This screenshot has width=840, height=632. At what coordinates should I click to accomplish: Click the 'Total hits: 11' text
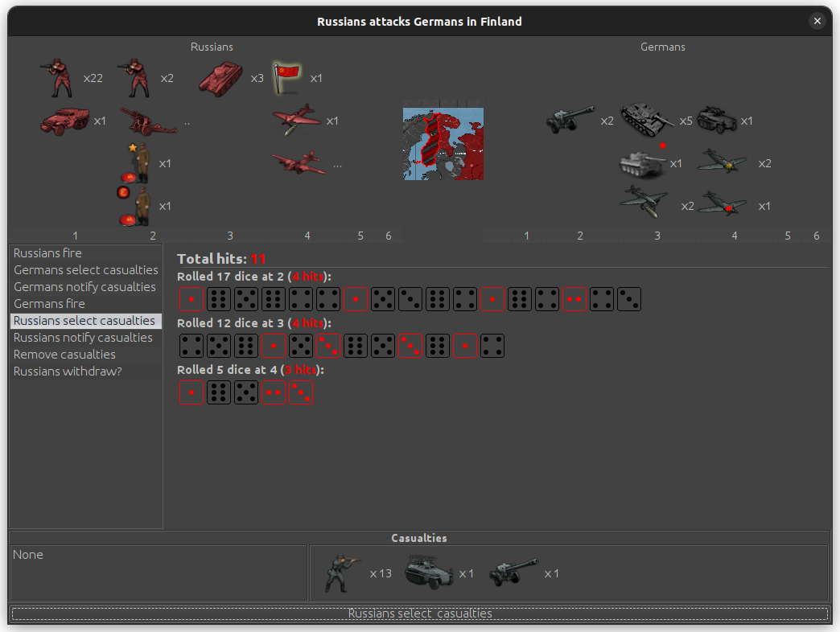click(221, 259)
